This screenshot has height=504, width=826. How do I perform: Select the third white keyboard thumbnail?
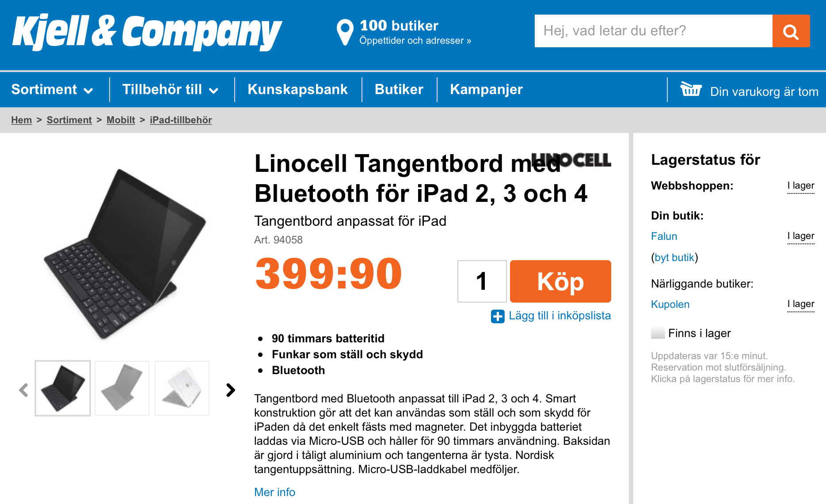coord(182,388)
